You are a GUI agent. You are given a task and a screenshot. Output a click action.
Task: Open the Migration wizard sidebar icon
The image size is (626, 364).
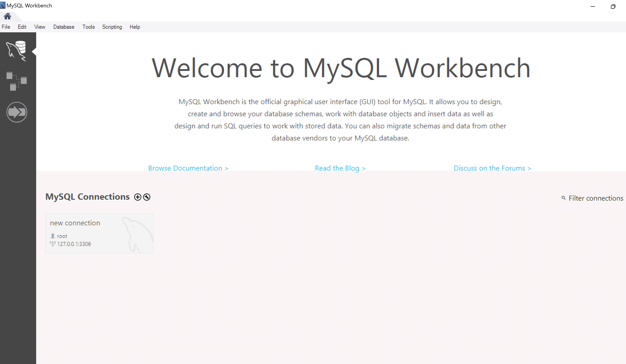[17, 112]
